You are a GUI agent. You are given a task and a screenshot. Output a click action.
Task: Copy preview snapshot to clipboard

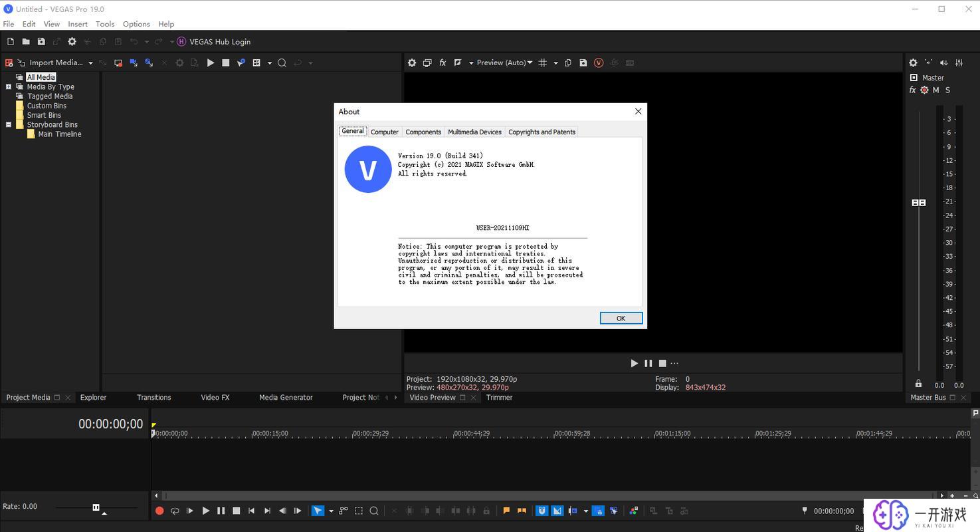click(x=568, y=63)
